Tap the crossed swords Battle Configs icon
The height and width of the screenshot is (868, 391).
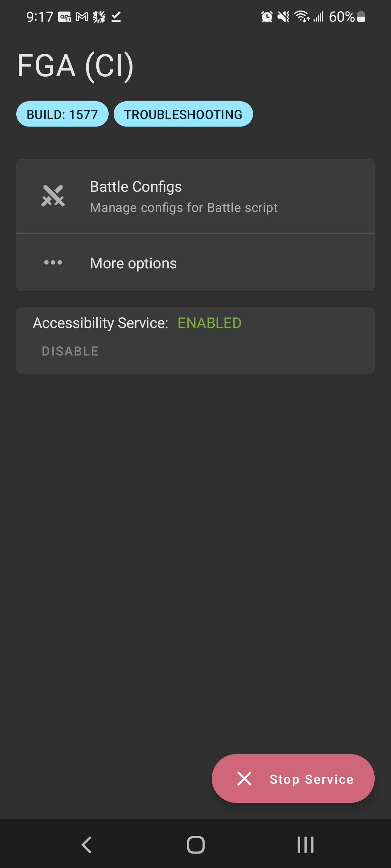(53, 196)
